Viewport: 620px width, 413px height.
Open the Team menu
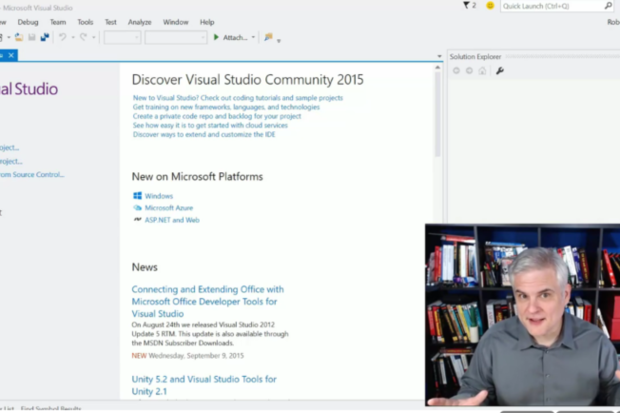pos(58,22)
